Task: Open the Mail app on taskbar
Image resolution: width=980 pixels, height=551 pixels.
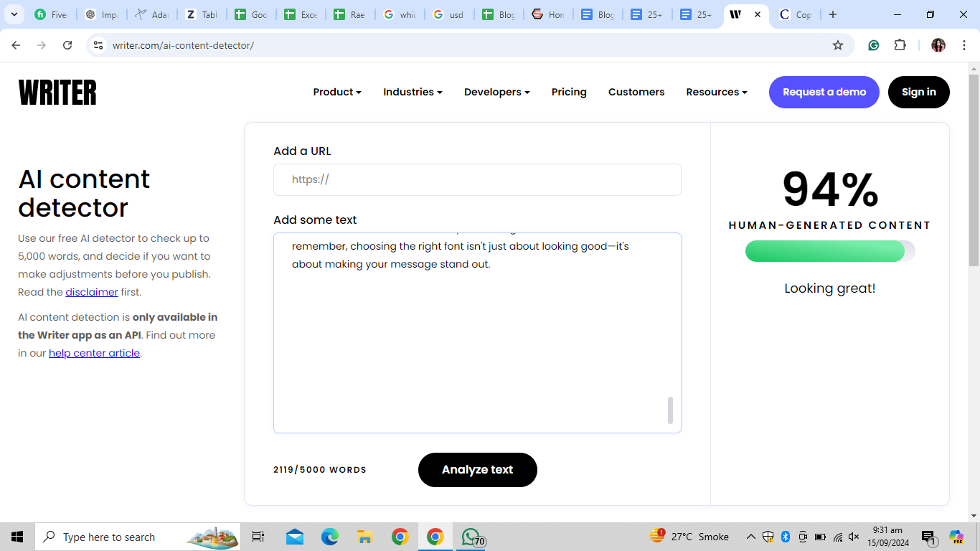Action: pos(295,537)
